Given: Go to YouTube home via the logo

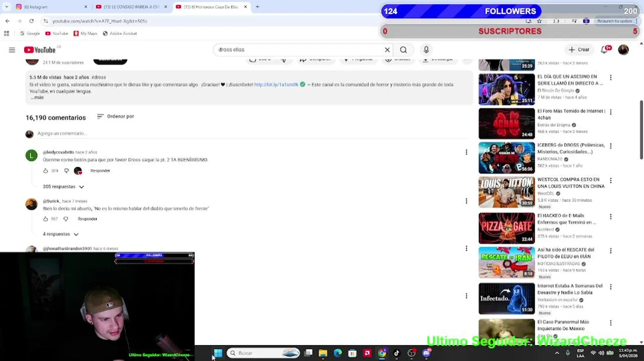Looking at the screenshot, I should coord(40,50).
